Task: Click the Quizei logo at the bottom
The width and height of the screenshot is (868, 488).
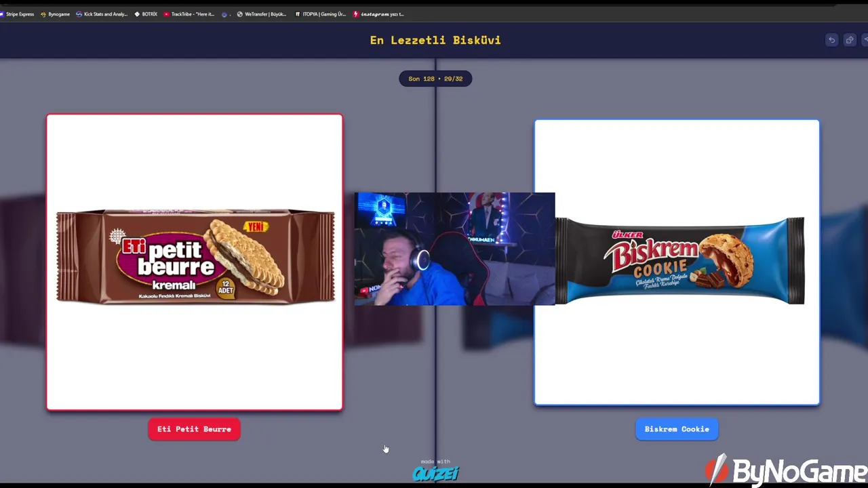Action: click(435, 473)
